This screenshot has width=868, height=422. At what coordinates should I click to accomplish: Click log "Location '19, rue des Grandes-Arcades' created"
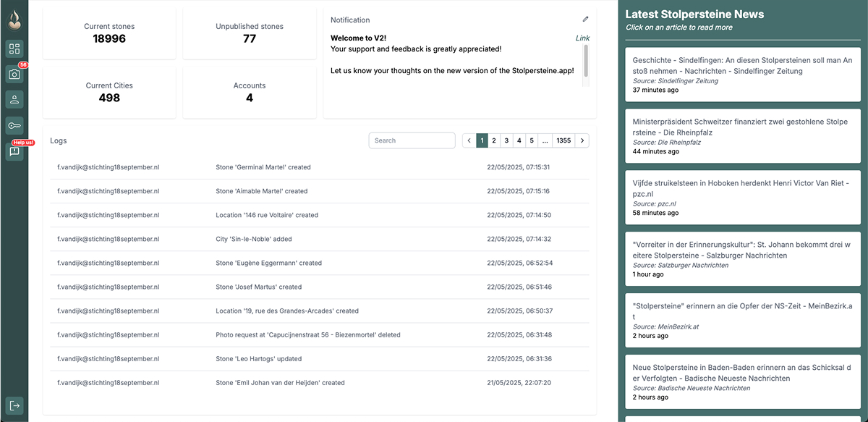[287, 311]
